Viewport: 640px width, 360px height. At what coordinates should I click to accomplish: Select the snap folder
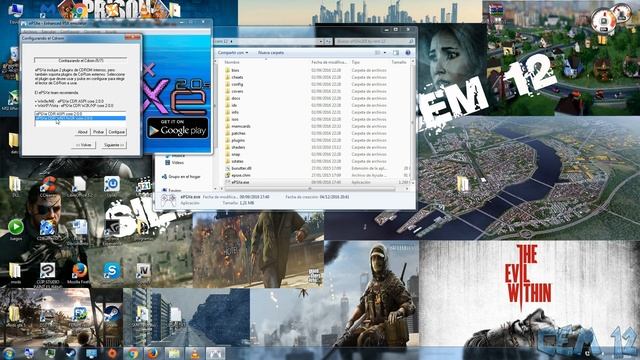tap(236, 154)
